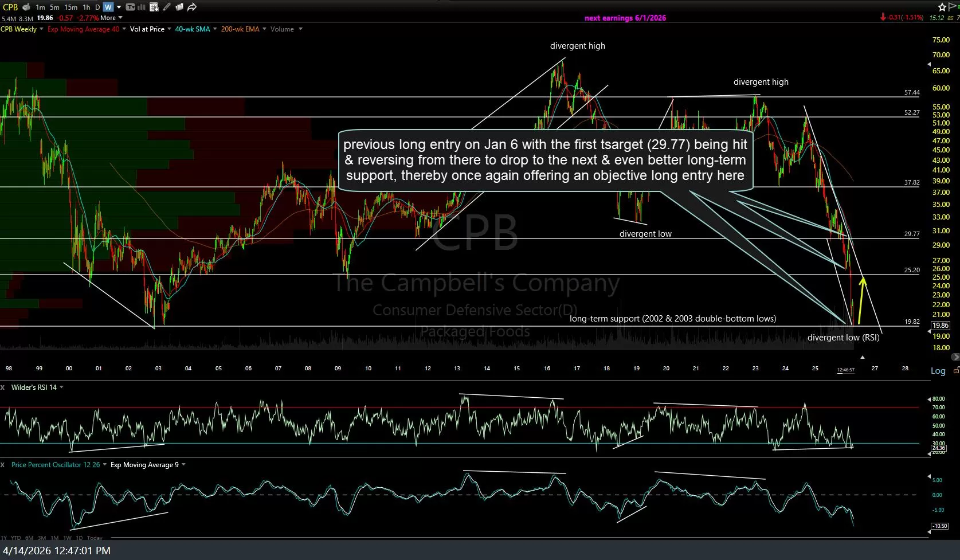This screenshot has width=960, height=560.
Task: Click the next earnings 6/1/2026 label
Action: pos(625,18)
